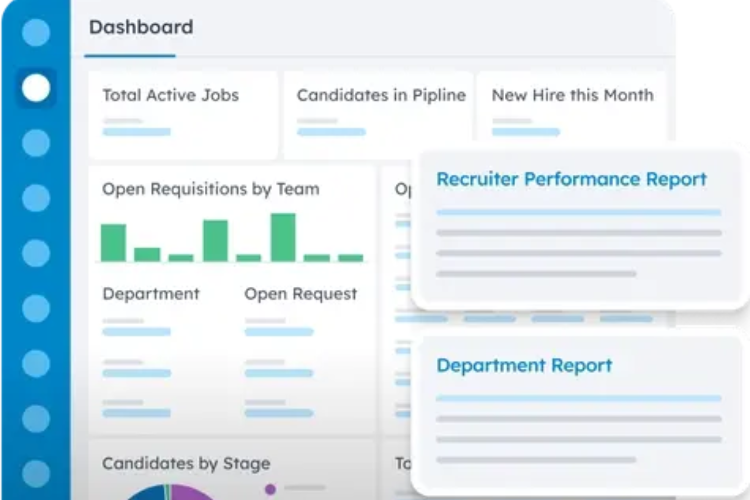Image resolution: width=750 pixels, height=500 pixels.
Task: Open the sixth sidebar circle icon
Action: point(36,309)
